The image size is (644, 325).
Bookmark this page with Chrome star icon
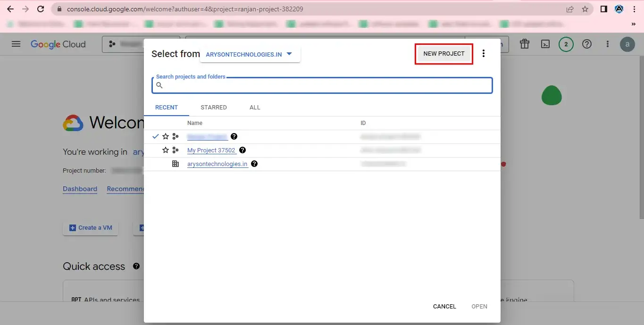585,9
